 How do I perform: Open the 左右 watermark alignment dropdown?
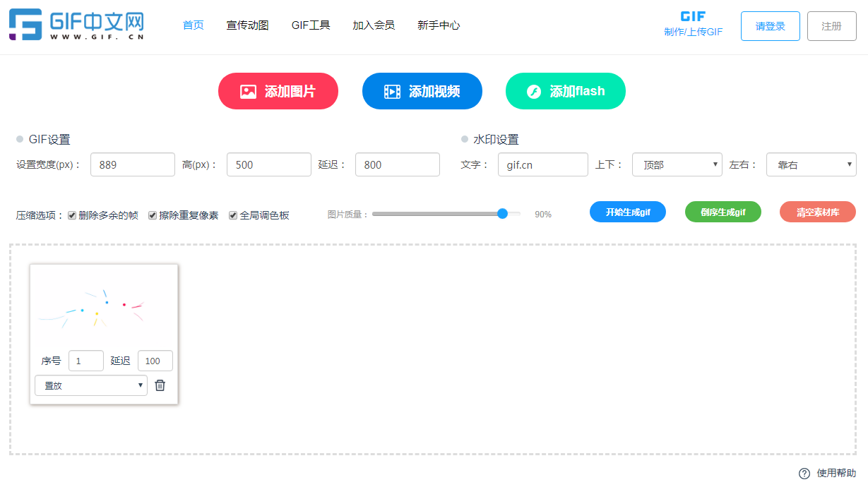pyautogui.click(x=811, y=164)
